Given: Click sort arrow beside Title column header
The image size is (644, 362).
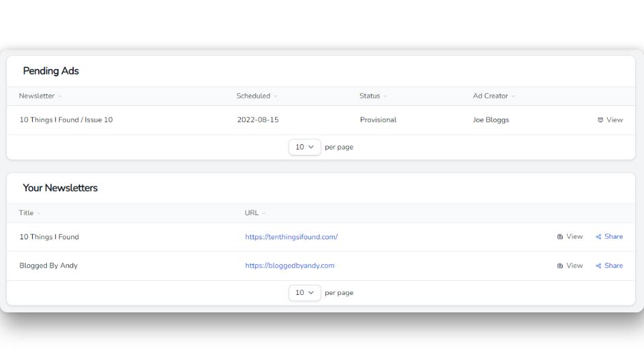Looking at the screenshot, I should [x=39, y=213].
